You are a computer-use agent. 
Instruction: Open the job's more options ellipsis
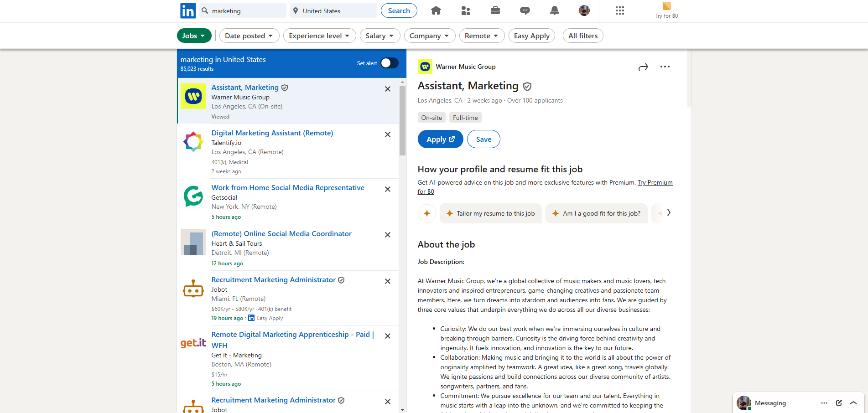665,67
